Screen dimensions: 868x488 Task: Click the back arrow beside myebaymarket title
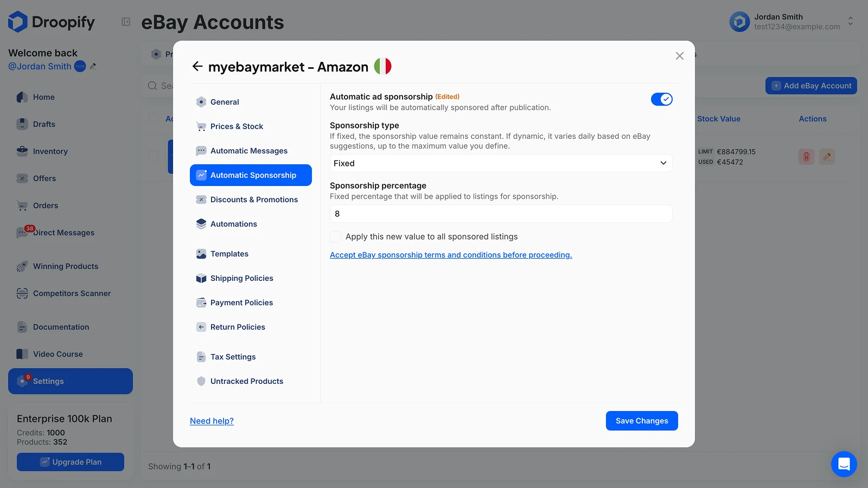point(197,67)
